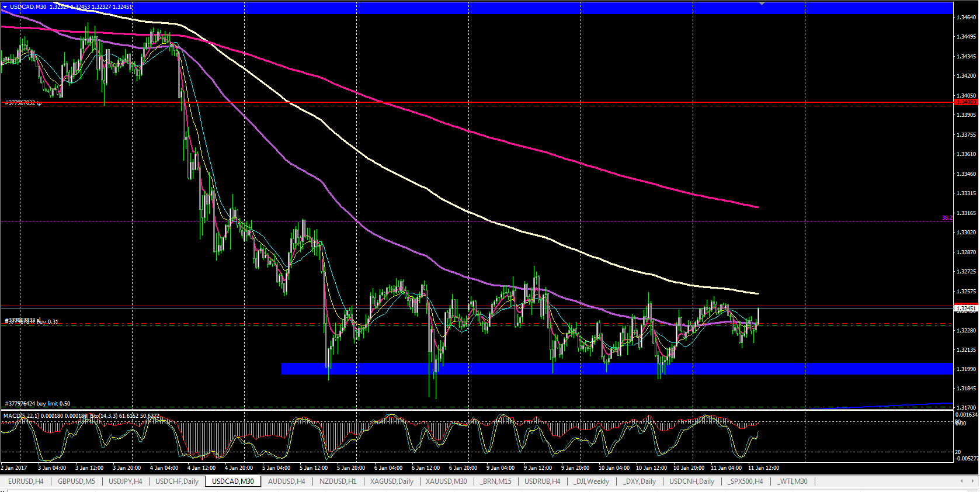This screenshot has height=492, width=980.
Task: Switch to the XAUUSD,M30 chart tab
Action: (446, 481)
